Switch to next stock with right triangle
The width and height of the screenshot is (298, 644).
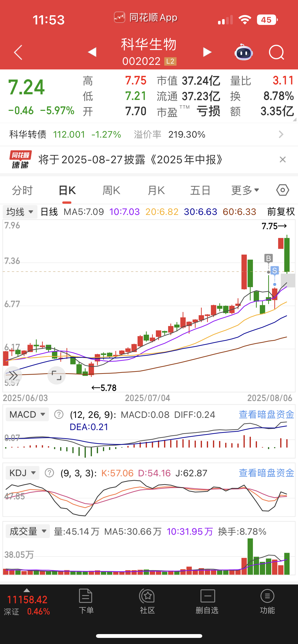click(x=207, y=52)
